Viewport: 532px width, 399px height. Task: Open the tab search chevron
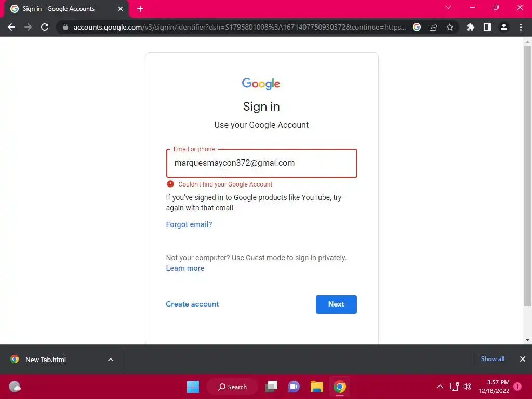(448, 7)
